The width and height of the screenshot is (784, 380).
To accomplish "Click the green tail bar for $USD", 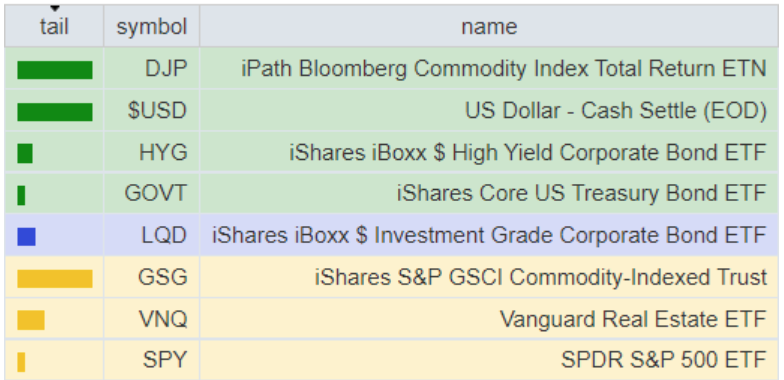I will tap(55, 112).
